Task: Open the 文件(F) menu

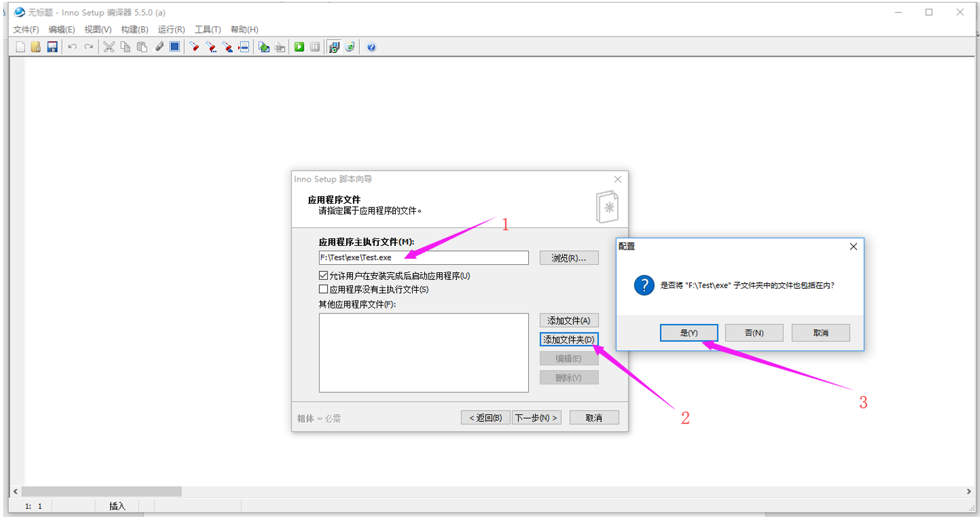Action: pyautogui.click(x=26, y=30)
